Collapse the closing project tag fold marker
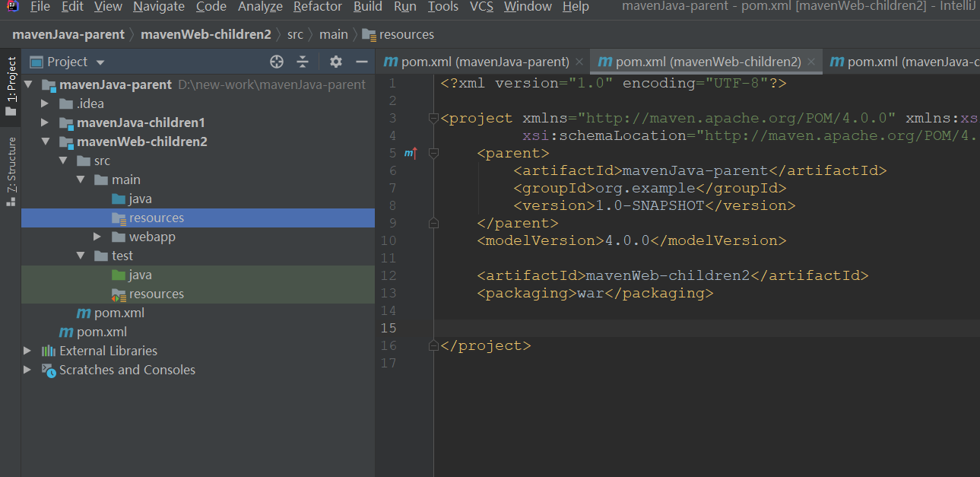Viewport: 980px width, 477px height. click(x=433, y=345)
